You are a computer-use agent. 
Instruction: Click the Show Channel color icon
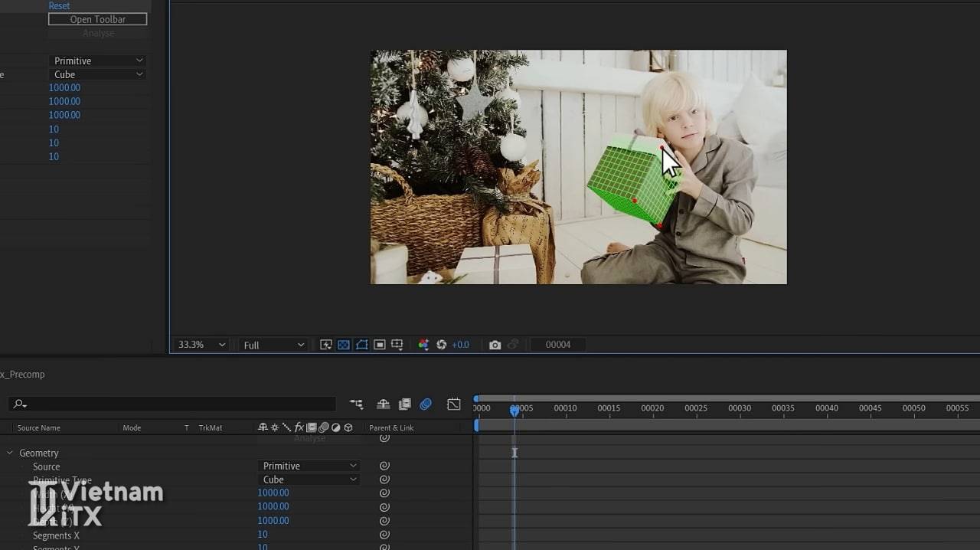[423, 345]
